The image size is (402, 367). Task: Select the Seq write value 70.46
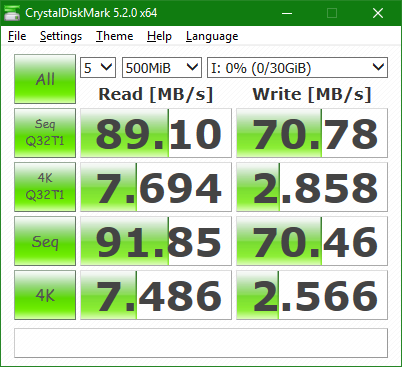click(312, 241)
